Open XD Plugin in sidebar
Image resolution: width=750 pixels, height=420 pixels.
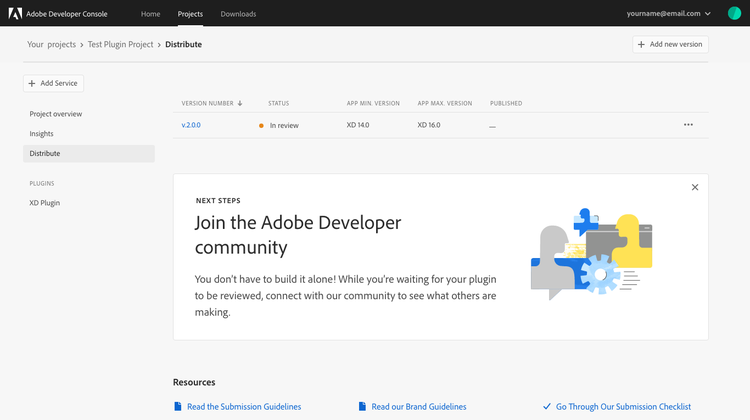click(x=44, y=203)
